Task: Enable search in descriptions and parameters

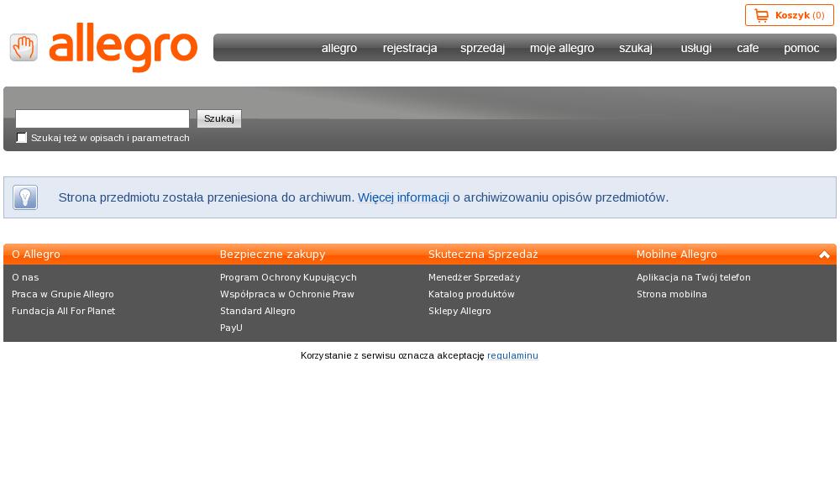Action: point(22,138)
